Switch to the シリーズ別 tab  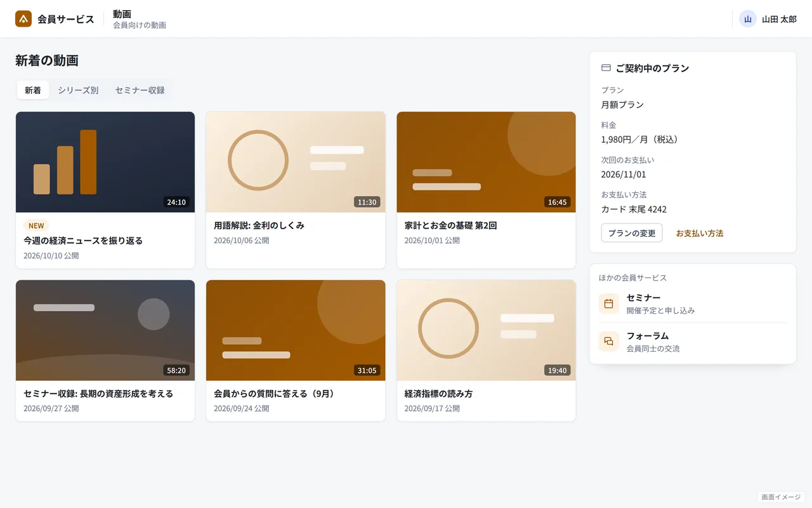pyautogui.click(x=78, y=90)
